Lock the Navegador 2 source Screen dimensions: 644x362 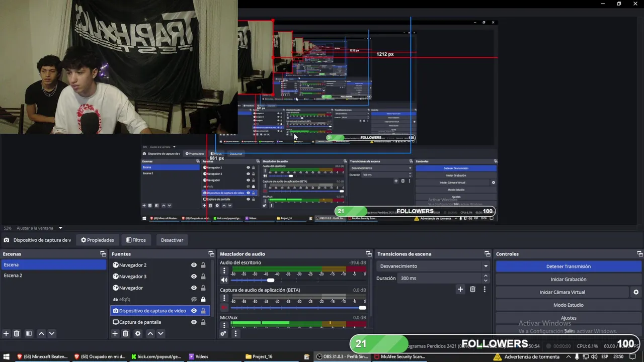point(203,265)
